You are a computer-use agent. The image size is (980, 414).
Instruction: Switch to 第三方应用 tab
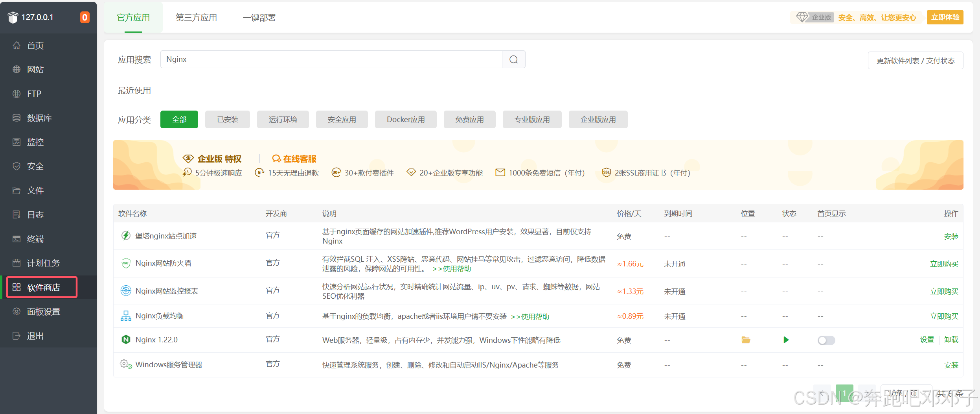(x=196, y=18)
